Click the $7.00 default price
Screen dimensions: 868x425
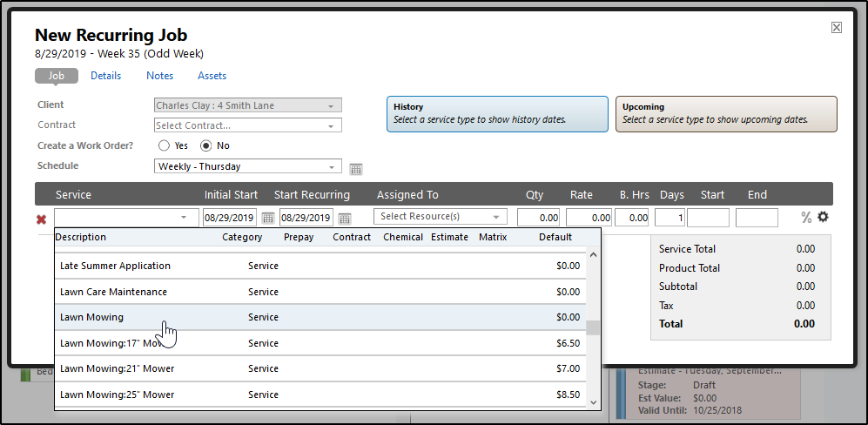tap(568, 368)
